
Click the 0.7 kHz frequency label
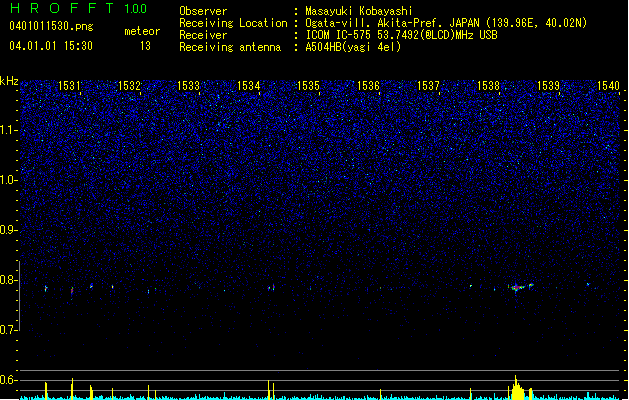[x=9, y=330]
